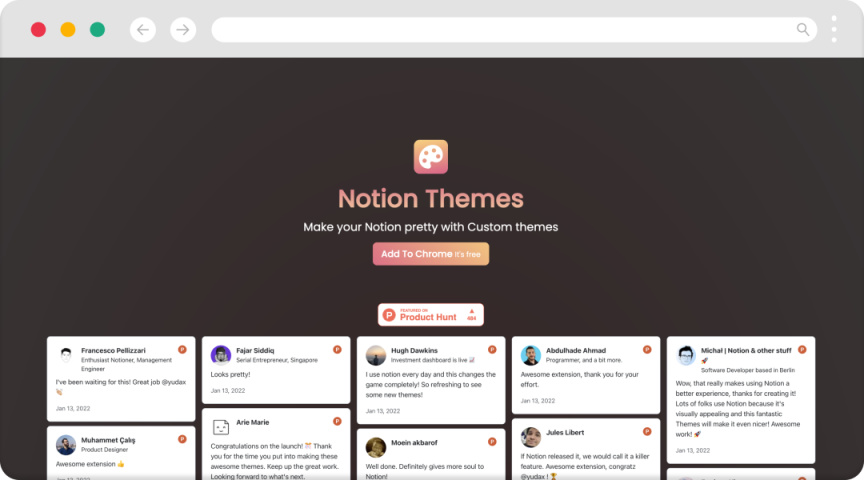Open the Featured on Product Hunt badge
This screenshot has width=864, height=480.
[431, 315]
